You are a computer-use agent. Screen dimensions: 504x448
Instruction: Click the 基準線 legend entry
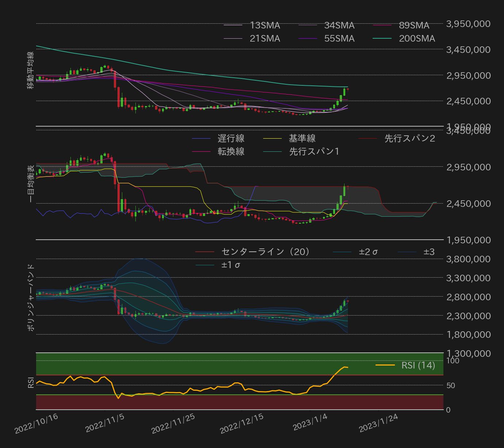302,139
